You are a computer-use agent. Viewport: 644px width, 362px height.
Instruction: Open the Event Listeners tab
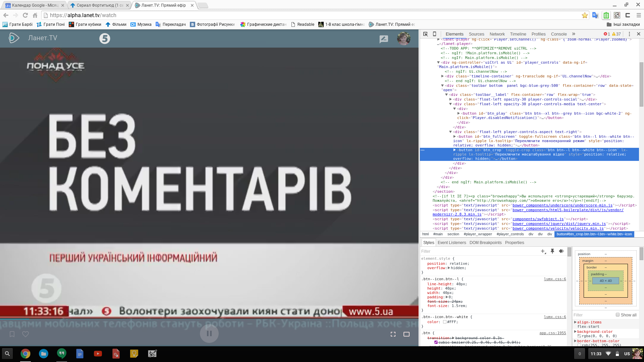(x=451, y=242)
